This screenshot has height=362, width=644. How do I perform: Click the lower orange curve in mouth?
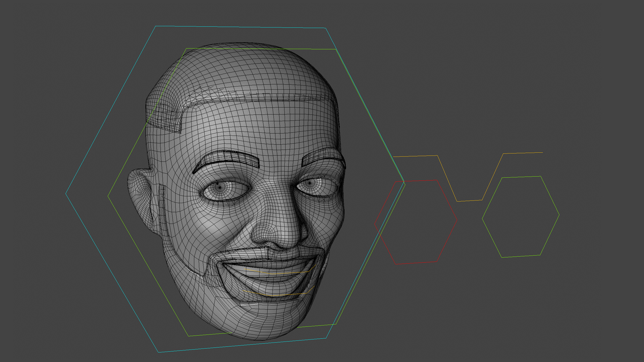coord(278,296)
